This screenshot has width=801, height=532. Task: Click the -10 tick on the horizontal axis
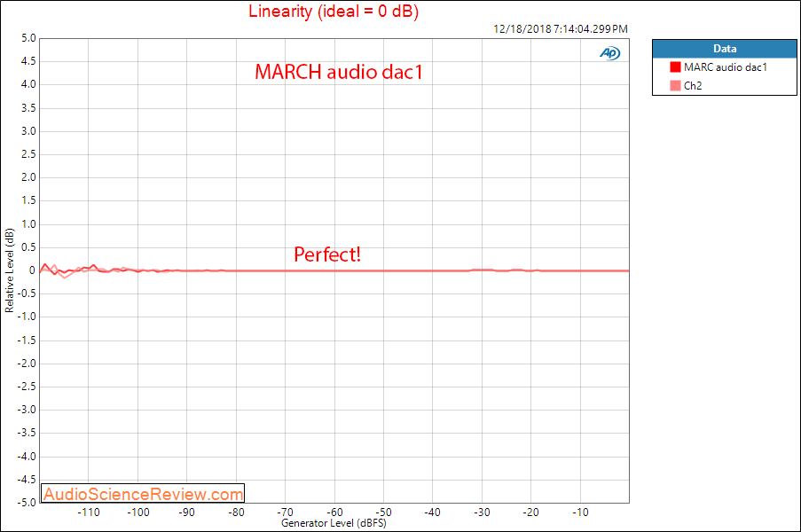[580, 512]
